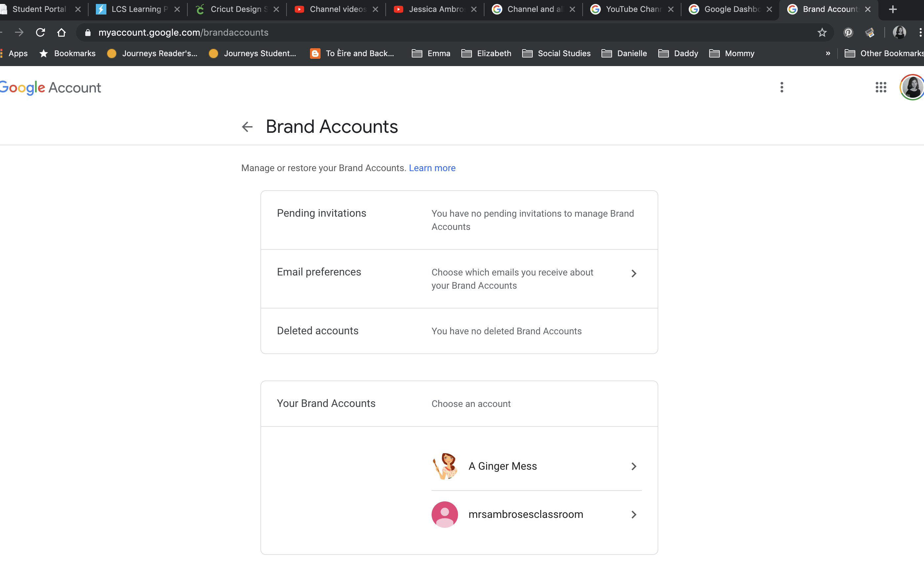Viewport: 924px width, 580px height.
Task: Expand the A Ginger Mess account row
Action: pyautogui.click(x=634, y=466)
